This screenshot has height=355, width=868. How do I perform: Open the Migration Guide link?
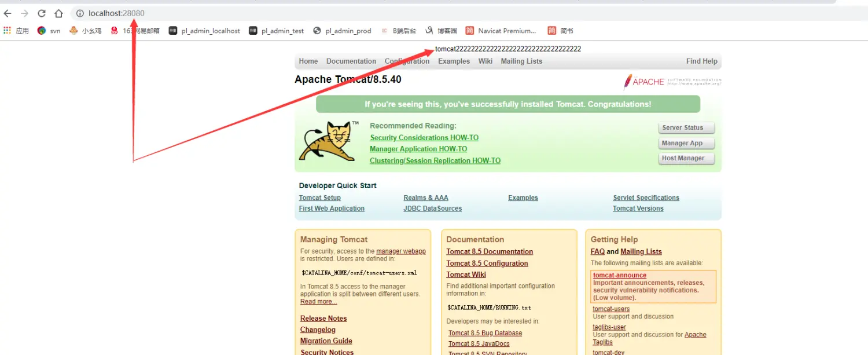coord(326,341)
